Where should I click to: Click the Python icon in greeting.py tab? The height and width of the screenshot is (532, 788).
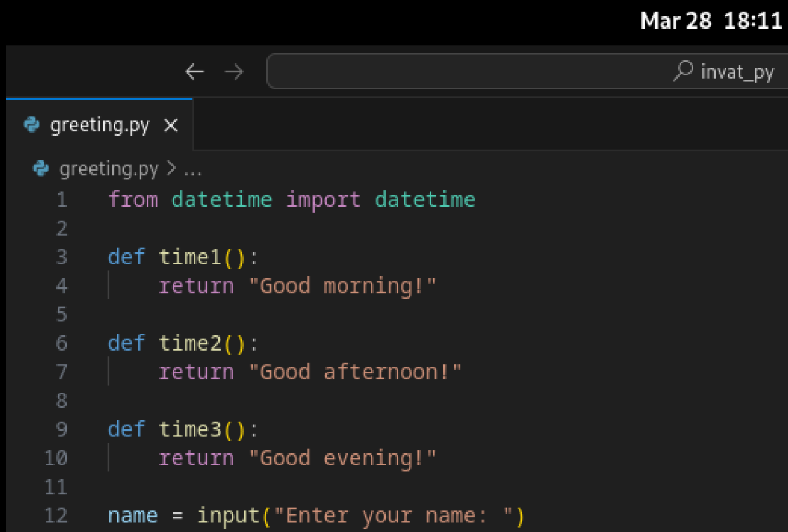pyautogui.click(x=31, y=125)
